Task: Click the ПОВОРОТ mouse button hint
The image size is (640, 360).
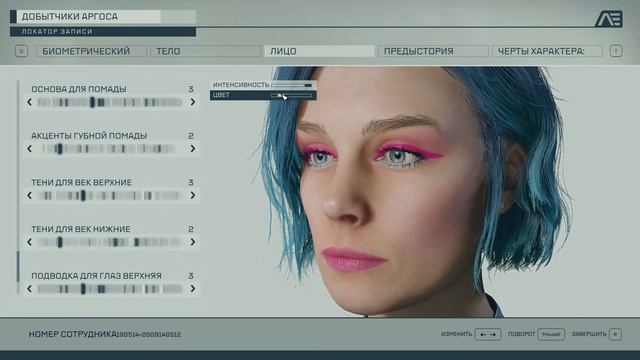Action: pyautogui.click(x=551, y=334)
